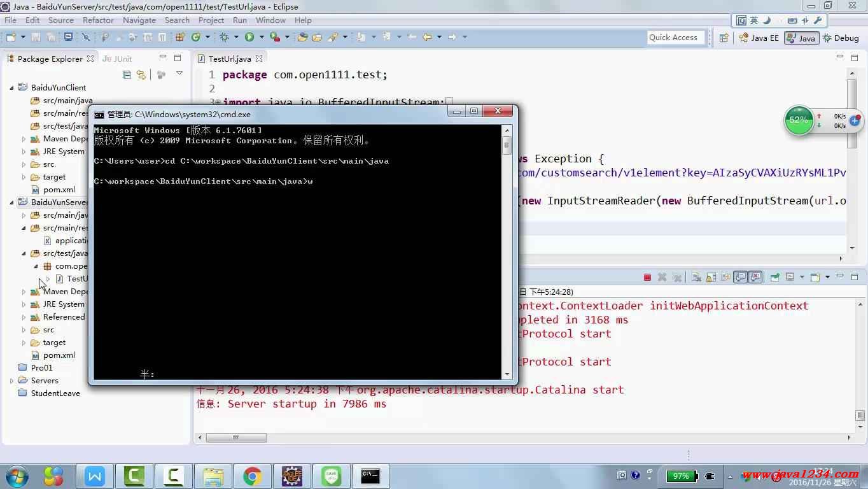The image size is (868, 489).
Task: Click the Skip All Breakpoints icon
Action: pos(86,37)
